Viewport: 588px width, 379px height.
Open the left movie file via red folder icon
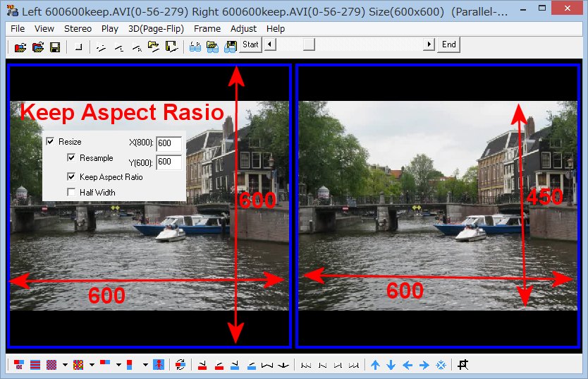tap(20, 47)
